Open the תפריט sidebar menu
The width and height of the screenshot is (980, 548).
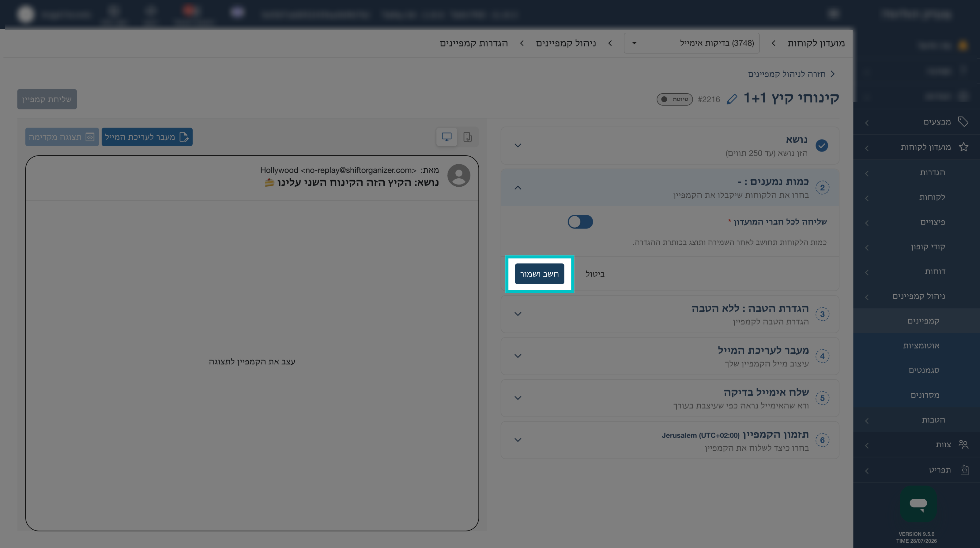[917, 470]
